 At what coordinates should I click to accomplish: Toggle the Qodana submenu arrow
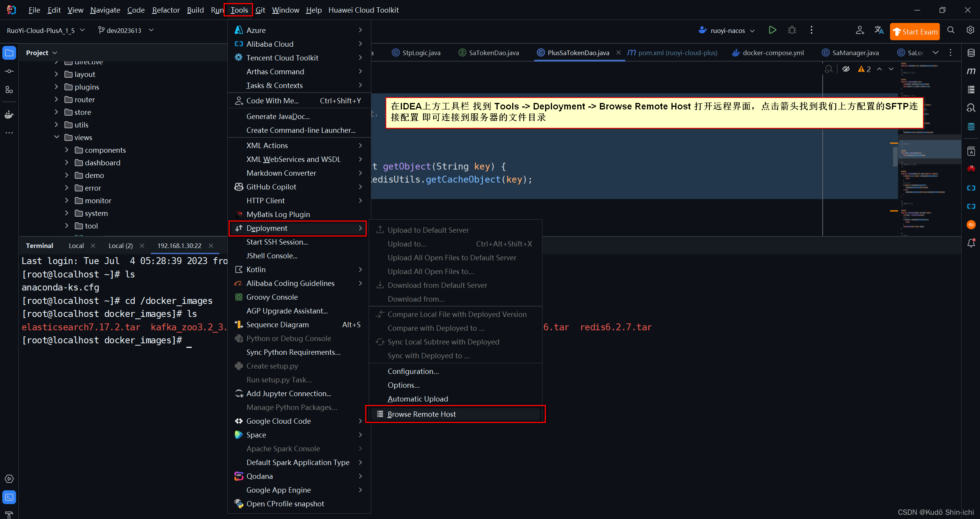[360, 476]
